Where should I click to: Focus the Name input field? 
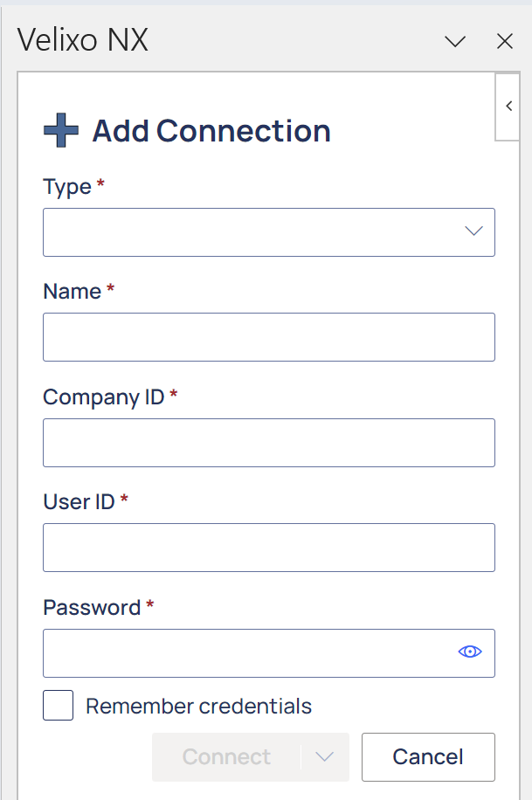pyautogui.click(x=269, y=337)
